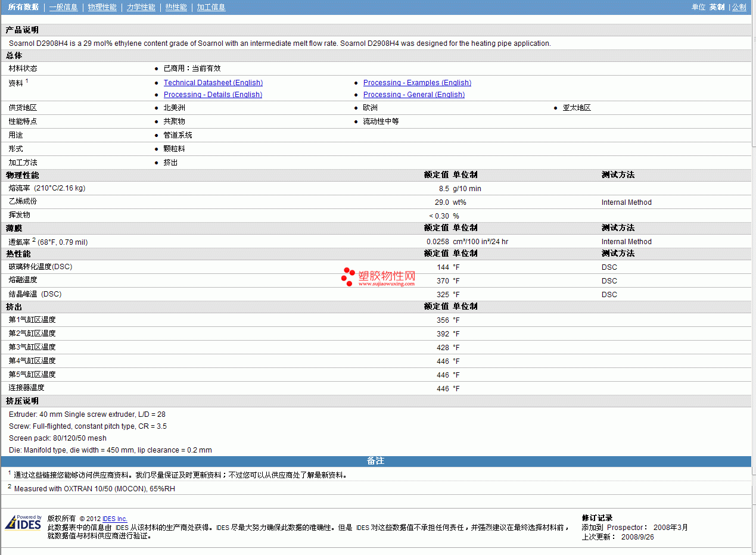The height and width of the screenshot is (555, 756).
Task: Follow the IDES Inc. copyright link
Action: (115, 519)
